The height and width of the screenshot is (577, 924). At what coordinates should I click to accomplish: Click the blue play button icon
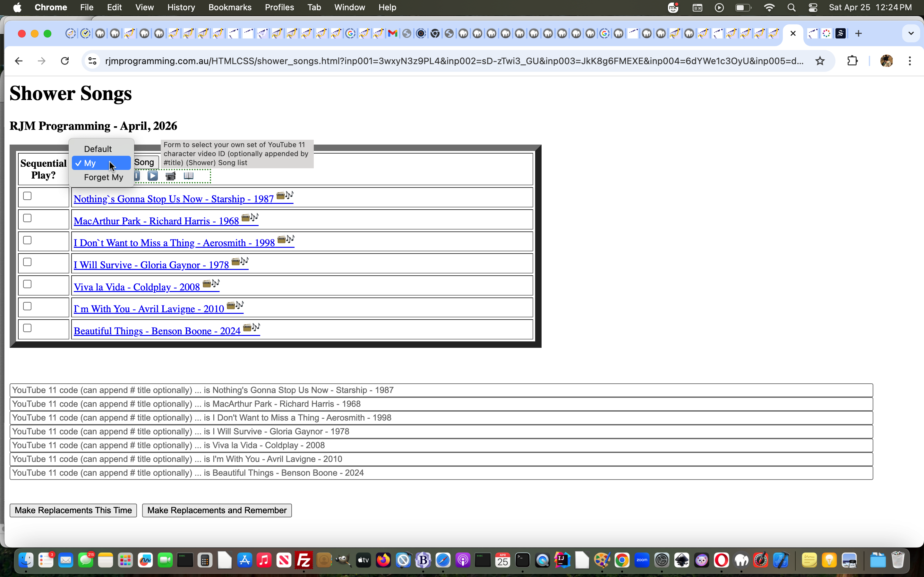(153, 176)
